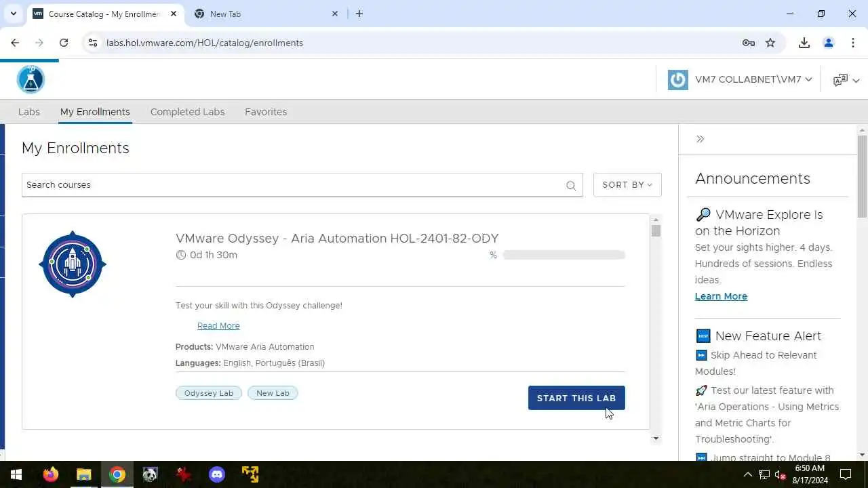Click the browser back arrow
This screenshot has width=868, height=488.
tap(15, 43)
